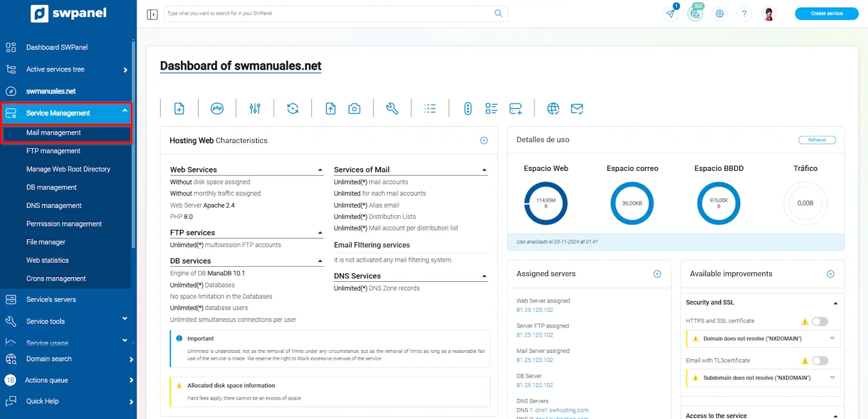Open DNS management in sidebar

point(54,206)
